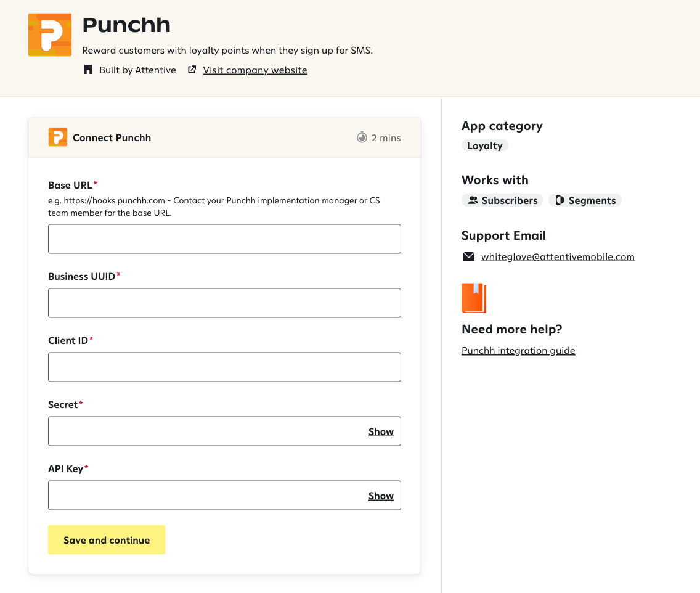Image resolution: width=700 pixels, height=593 pixels.
Task: Focus the Business UUID input field
Action: [224, 303]
